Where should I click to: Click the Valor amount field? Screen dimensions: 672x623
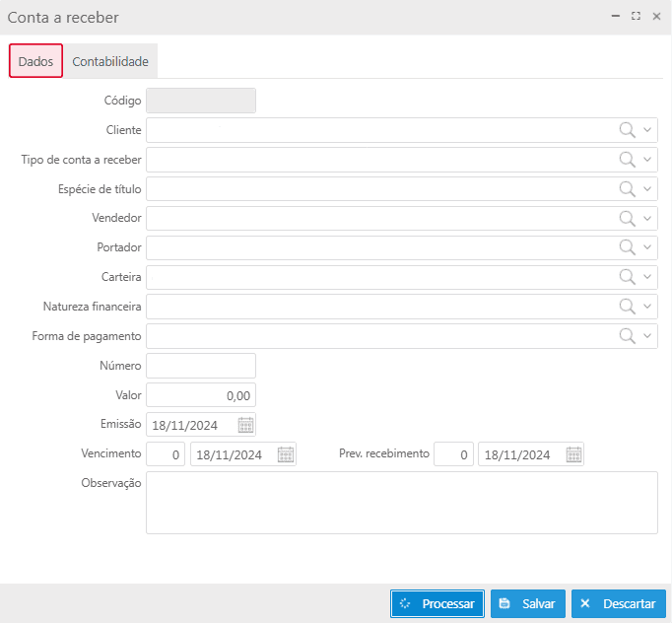tap(201, 395)
